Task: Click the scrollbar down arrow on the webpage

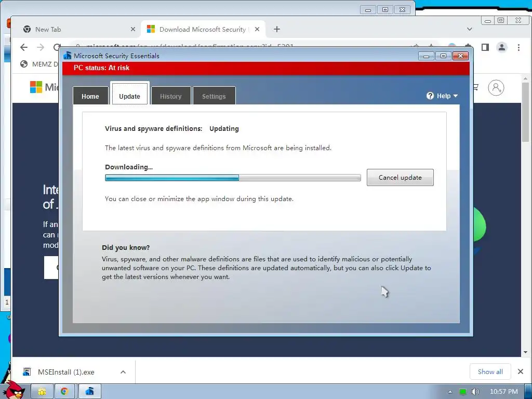Action: point(525,352)
